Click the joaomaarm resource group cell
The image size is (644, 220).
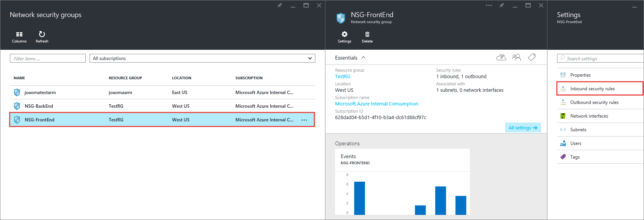pyautogui.click(x=120, y=92)
